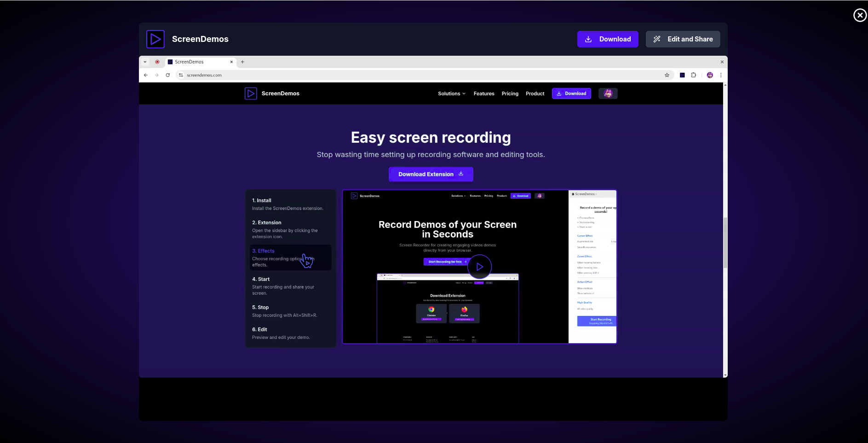Click the ScreenDemos logo in top header
This screenshot has width=868, height=443.
point(155,39)
